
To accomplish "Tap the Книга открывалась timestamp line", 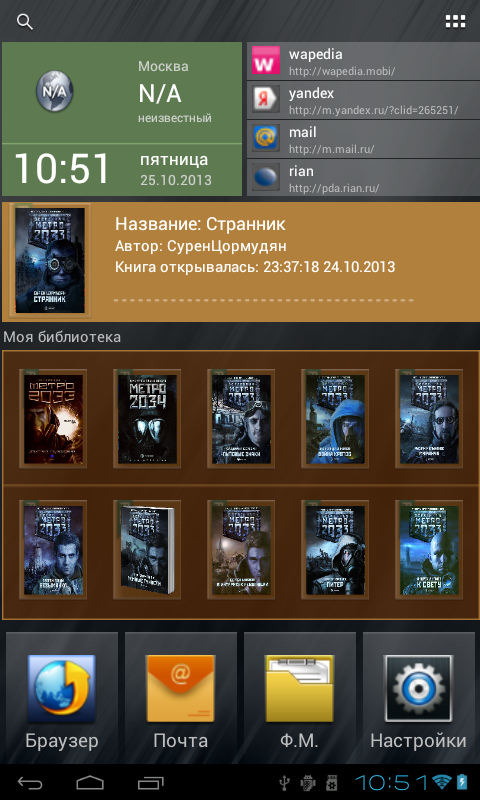I will tap(255, 267).
